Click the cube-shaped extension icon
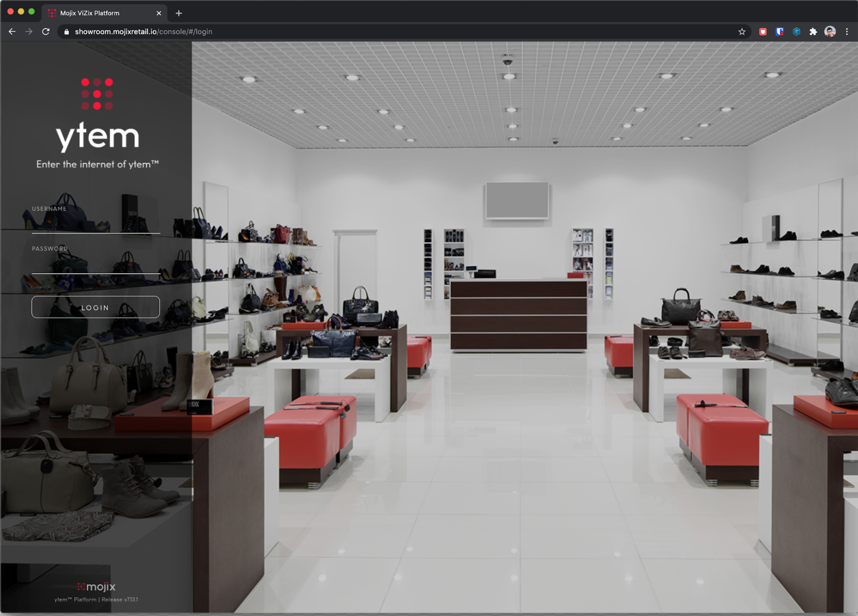 tap(797, 31)
